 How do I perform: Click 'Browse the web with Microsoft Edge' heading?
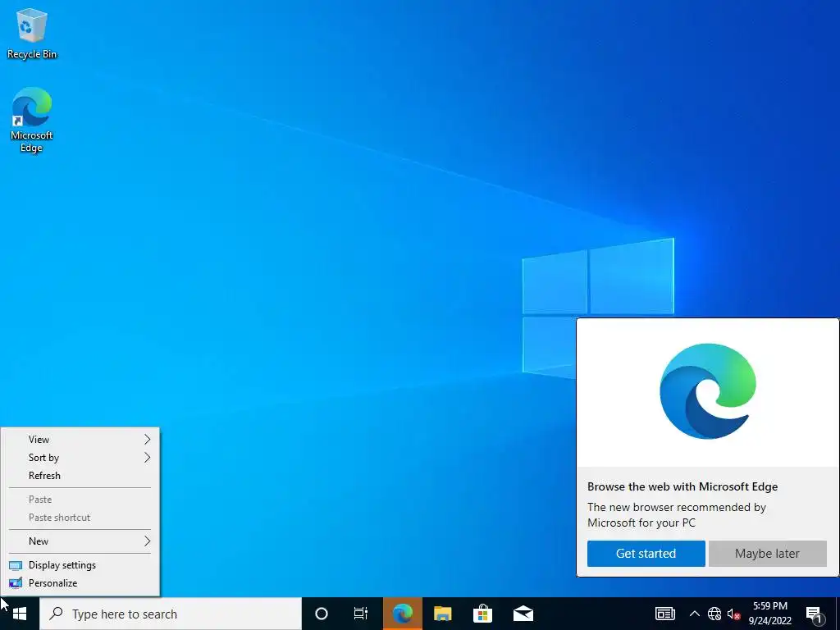click(x=682, y=487)
